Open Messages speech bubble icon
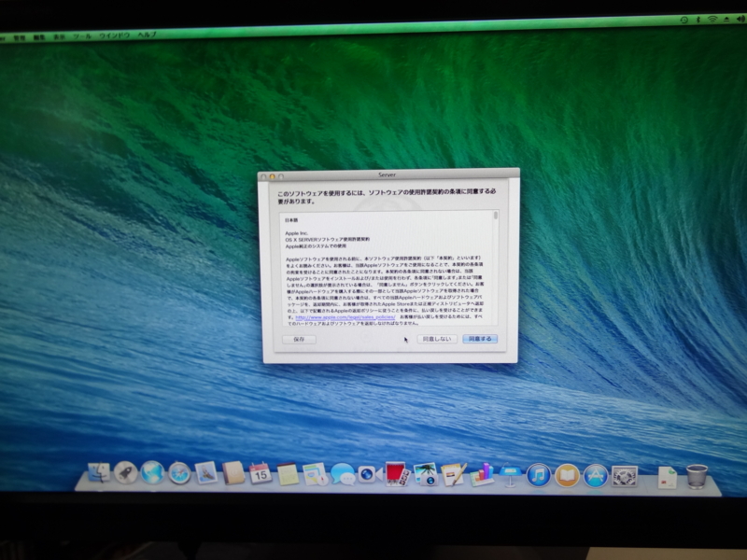 [342, 474]
